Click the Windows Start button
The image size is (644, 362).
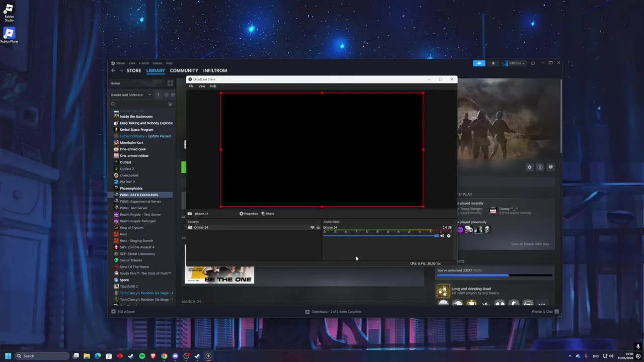click(x=8, y=356)
